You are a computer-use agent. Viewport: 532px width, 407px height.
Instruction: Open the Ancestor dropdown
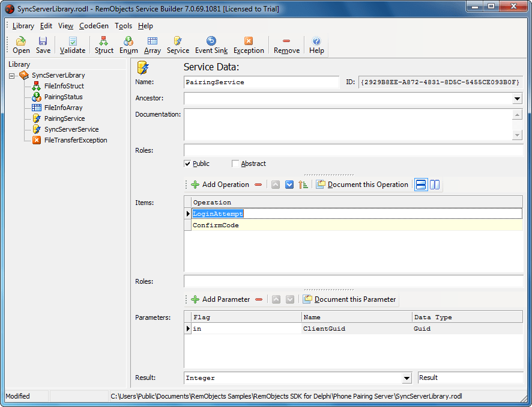click(x=517, y=99)
